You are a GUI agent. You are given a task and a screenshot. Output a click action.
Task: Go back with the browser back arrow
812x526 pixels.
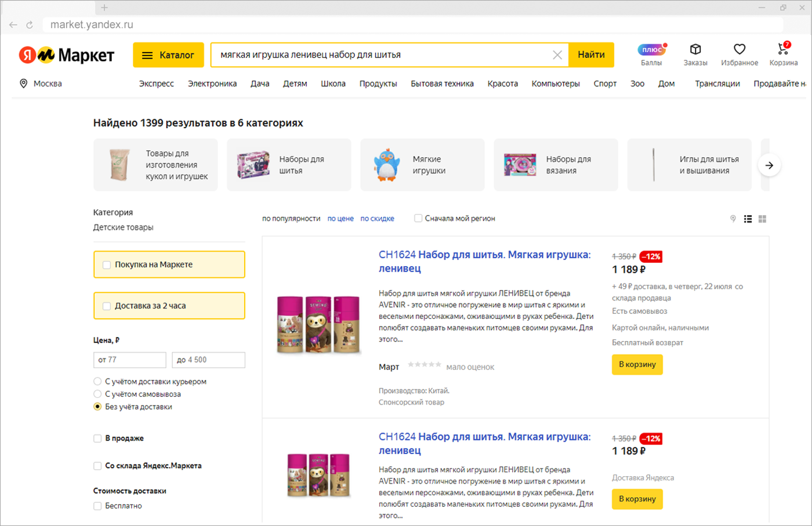tap(13, 25)
